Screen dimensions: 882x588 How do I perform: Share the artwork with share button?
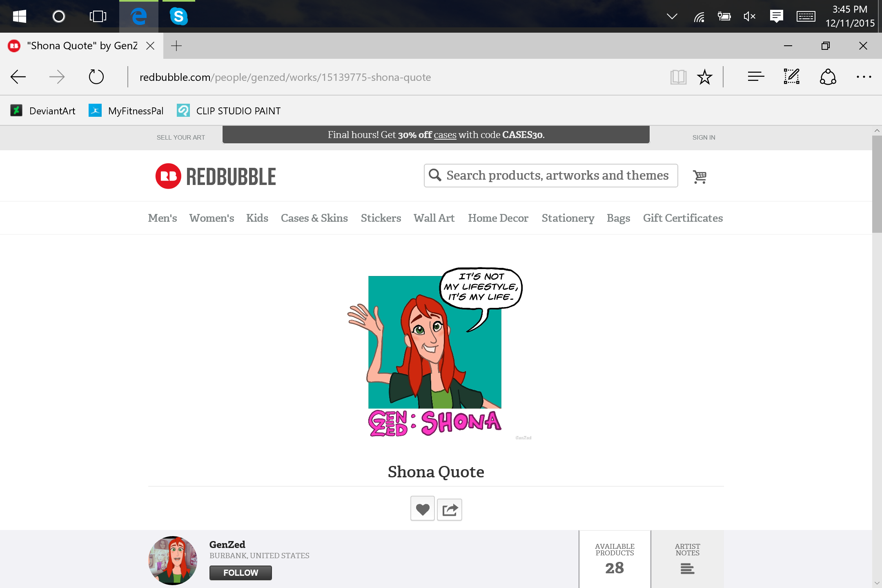pyautogui.click(x=450, y=509)
